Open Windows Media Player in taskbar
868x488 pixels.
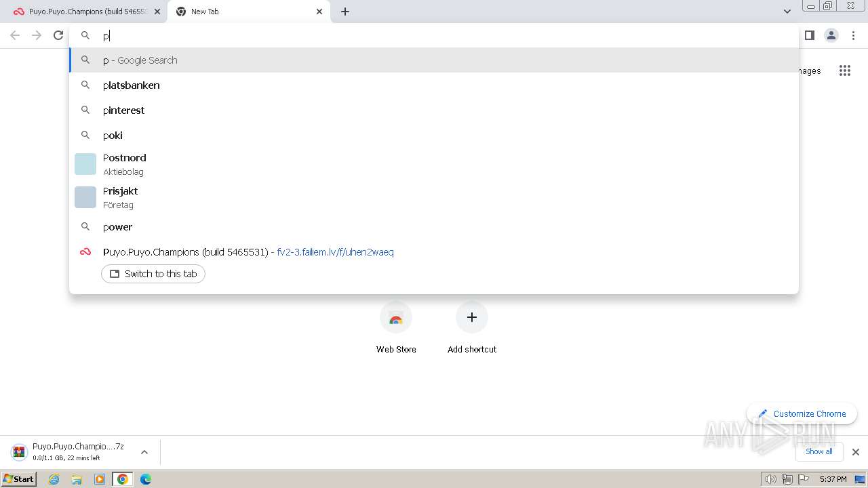(x=100, y=479)
